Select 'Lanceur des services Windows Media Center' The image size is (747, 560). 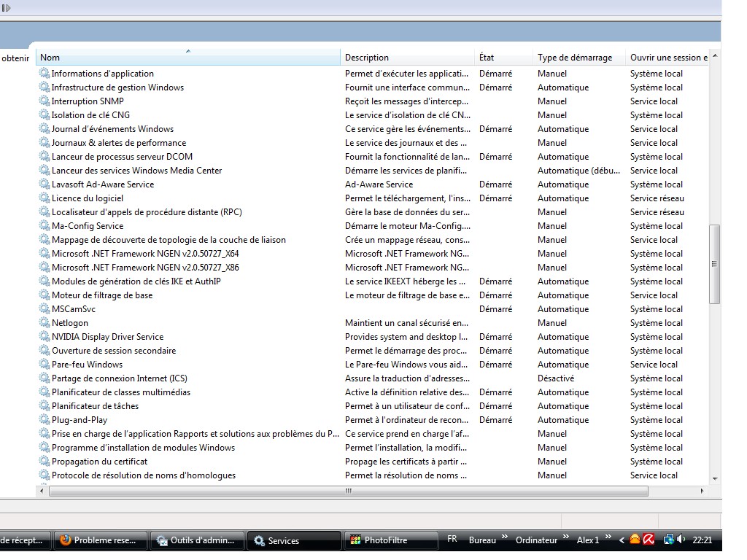(136, 171)
